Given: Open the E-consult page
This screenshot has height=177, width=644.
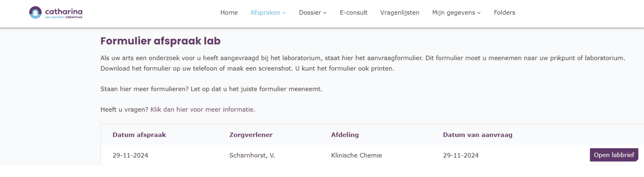Looking at the screenshot, I should pyautogui.click(x=353, y=13).
